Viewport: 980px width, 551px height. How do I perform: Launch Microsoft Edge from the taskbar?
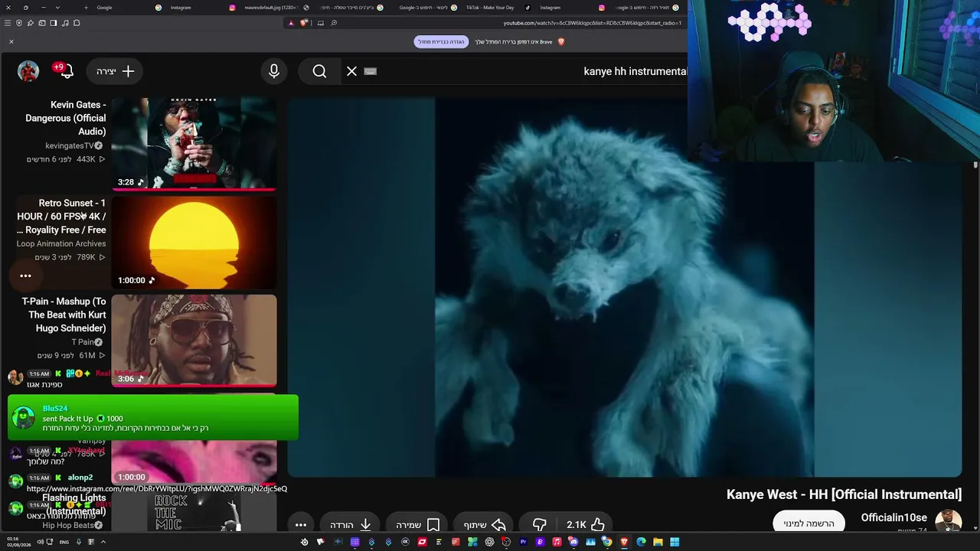[641, 542]
